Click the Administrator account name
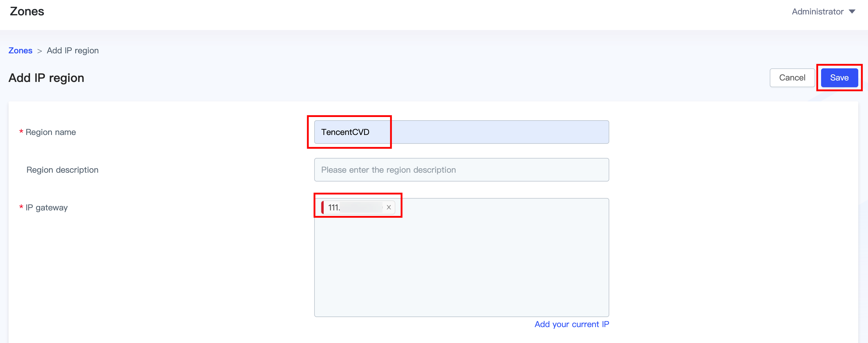 tap(818, 11)
